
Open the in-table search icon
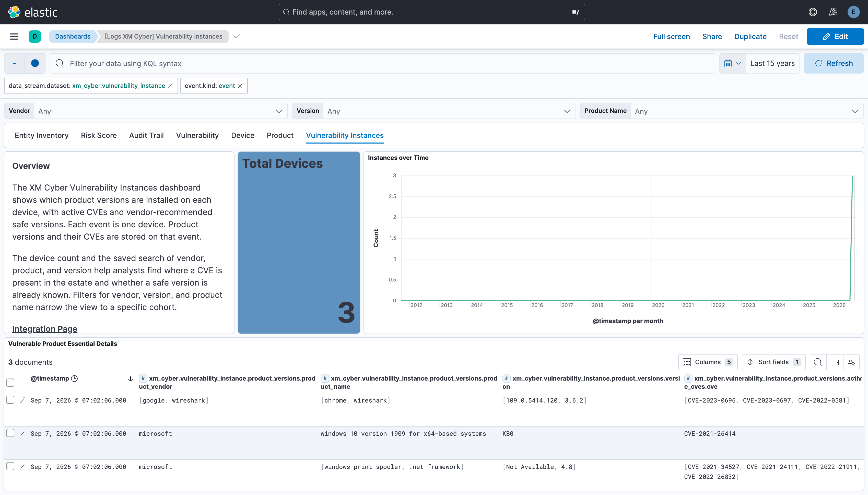click(818, 362)
